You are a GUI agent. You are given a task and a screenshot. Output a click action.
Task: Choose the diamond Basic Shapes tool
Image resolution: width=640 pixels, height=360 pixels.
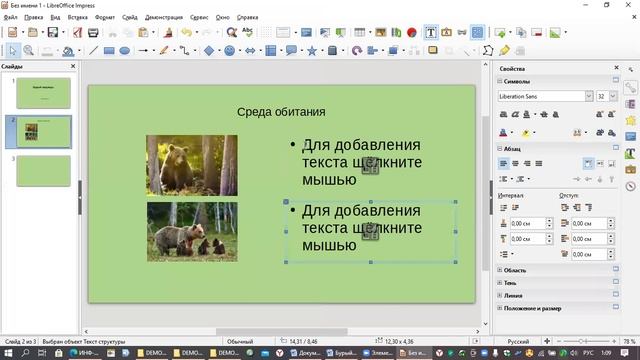click(209, 51)
